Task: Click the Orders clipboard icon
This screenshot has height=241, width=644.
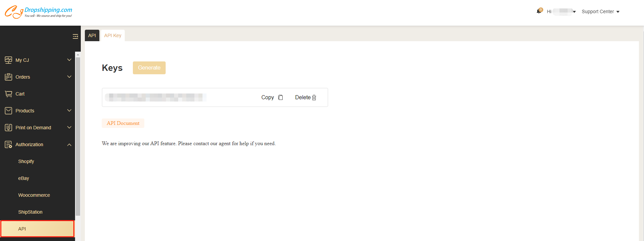Action: pos(8,77)
